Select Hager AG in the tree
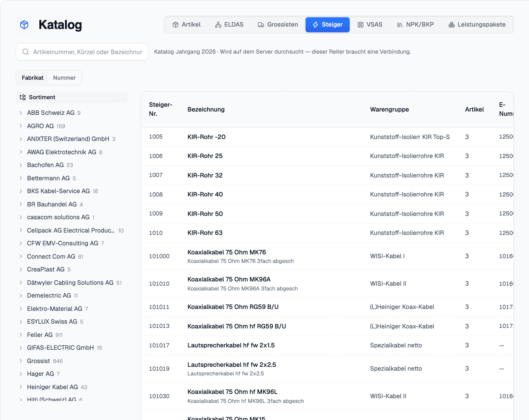The width and height of the screenshot is (529, 420). click(41, 374)
